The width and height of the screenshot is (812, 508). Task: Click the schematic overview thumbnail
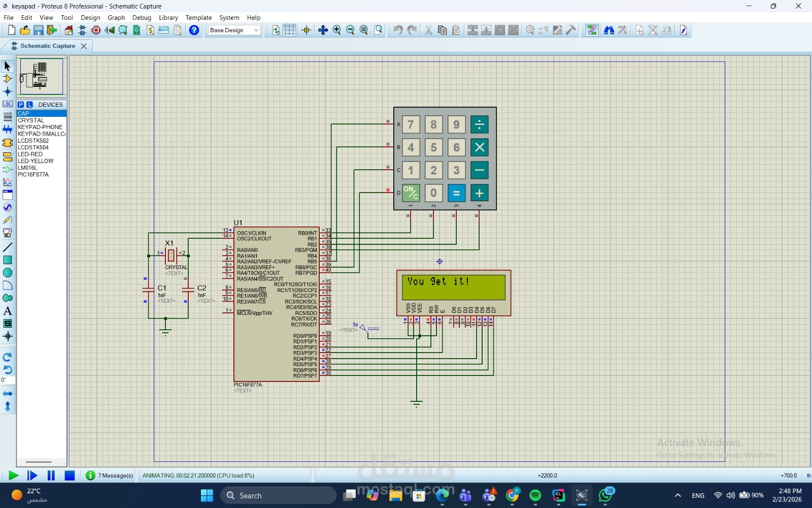(x=42, y=76)
